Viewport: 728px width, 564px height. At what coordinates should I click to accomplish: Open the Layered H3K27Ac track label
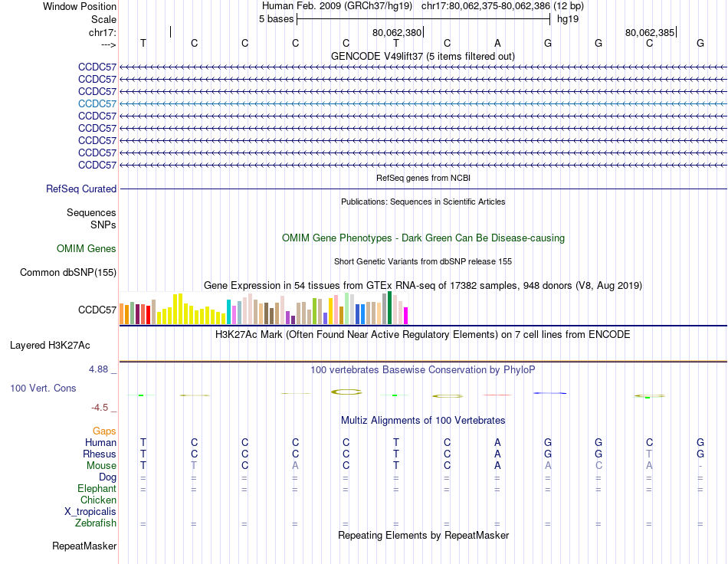click(x=50, y=346)
